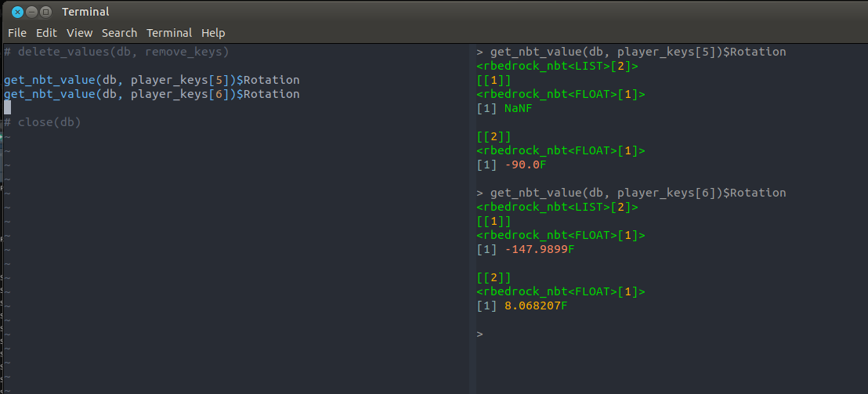Open the Terminal menu in menu bar
The height and width of the screenshot is (394, 868).
[168, 33]
